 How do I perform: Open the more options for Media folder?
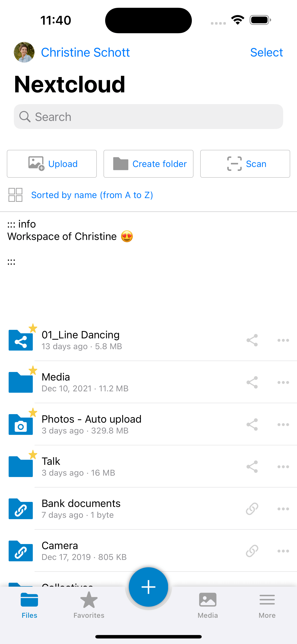tap(283, 383)
